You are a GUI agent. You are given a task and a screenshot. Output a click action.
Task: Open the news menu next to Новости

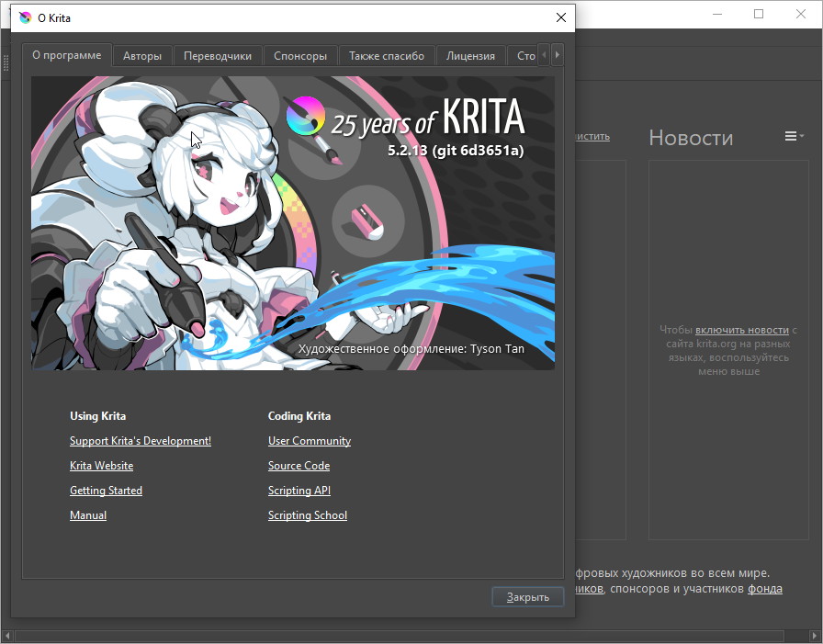pos(793,137)
